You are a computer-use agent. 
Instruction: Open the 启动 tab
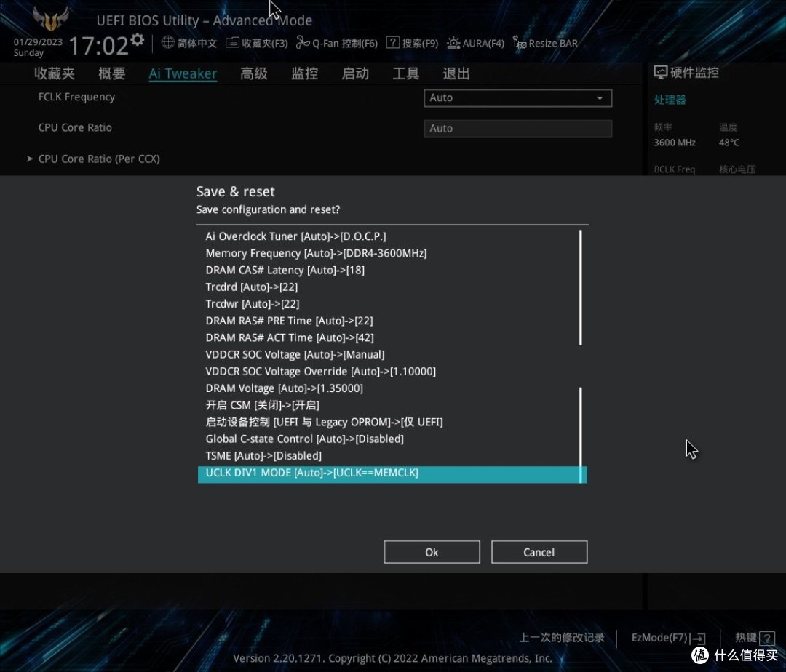click(x=355, y=73)
